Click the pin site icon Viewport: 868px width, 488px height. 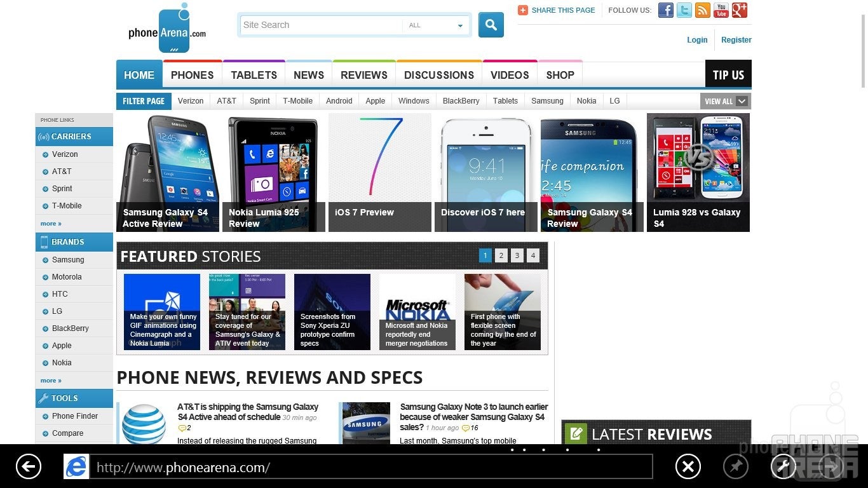736,467
